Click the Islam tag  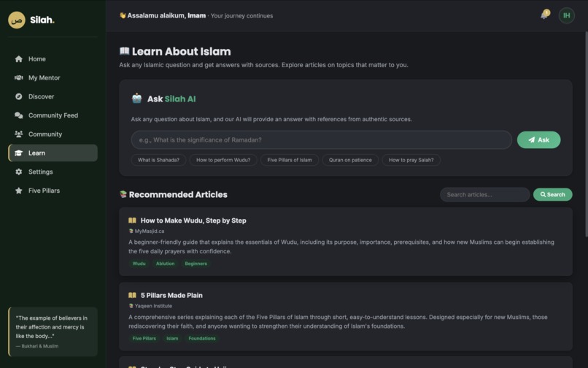pyautogui.click(x=172, y=338)
